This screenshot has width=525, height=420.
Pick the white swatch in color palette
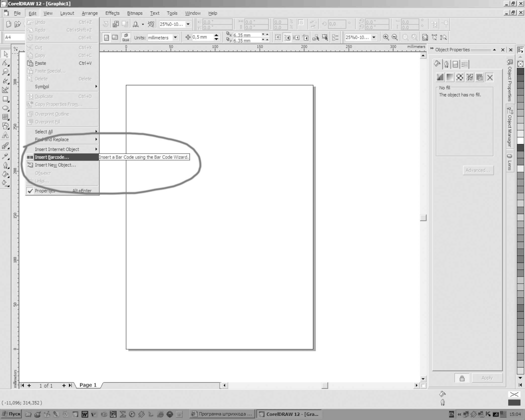click(x=520, y=141)
